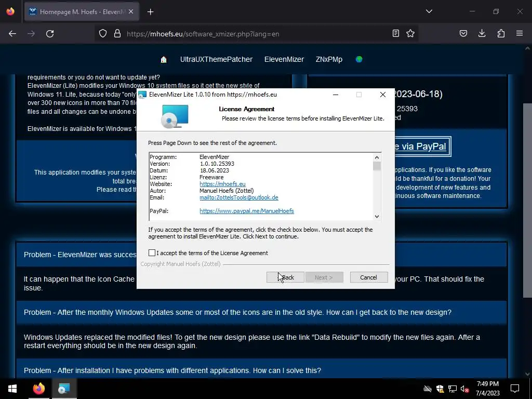This screenshot has width=532, height=399.
Task: Close the 'Homepage M. Hoefs' tab
Action: (131, 12)
